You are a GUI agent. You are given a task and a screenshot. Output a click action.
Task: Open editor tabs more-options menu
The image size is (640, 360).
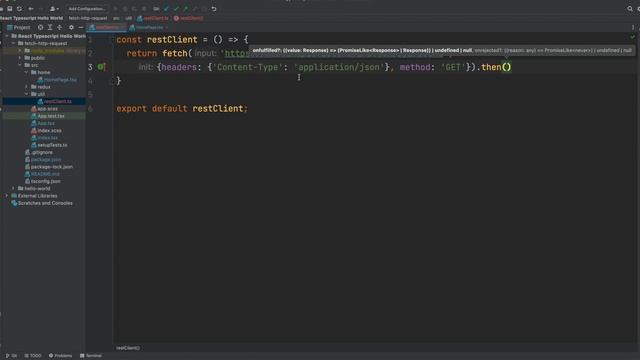click(633, 27)
